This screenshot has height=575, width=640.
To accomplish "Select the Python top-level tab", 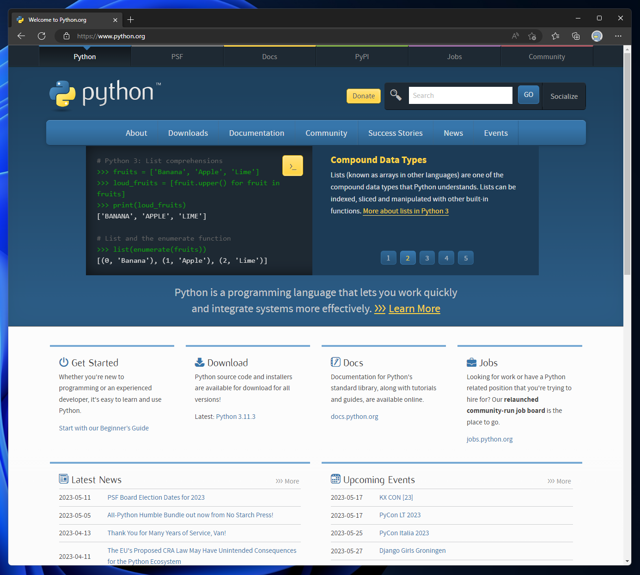I will (85, 56).
